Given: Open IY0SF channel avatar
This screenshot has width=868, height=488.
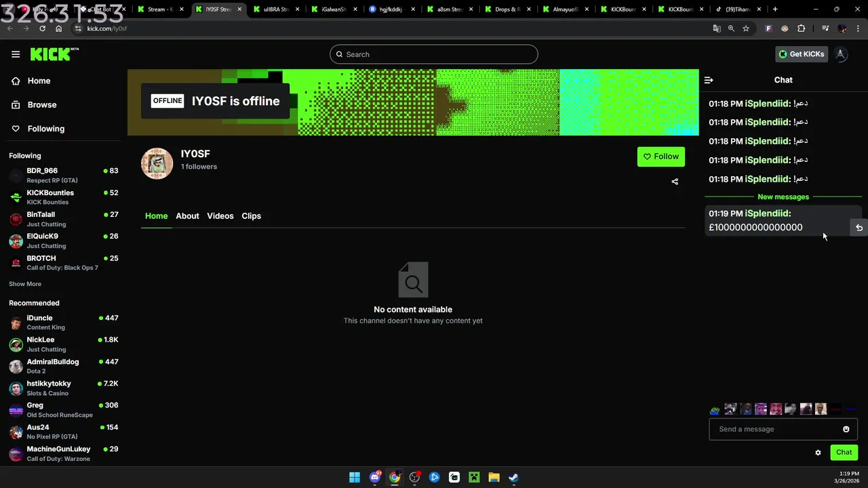Looking at the screenshot, I should [x=157, y=163].
